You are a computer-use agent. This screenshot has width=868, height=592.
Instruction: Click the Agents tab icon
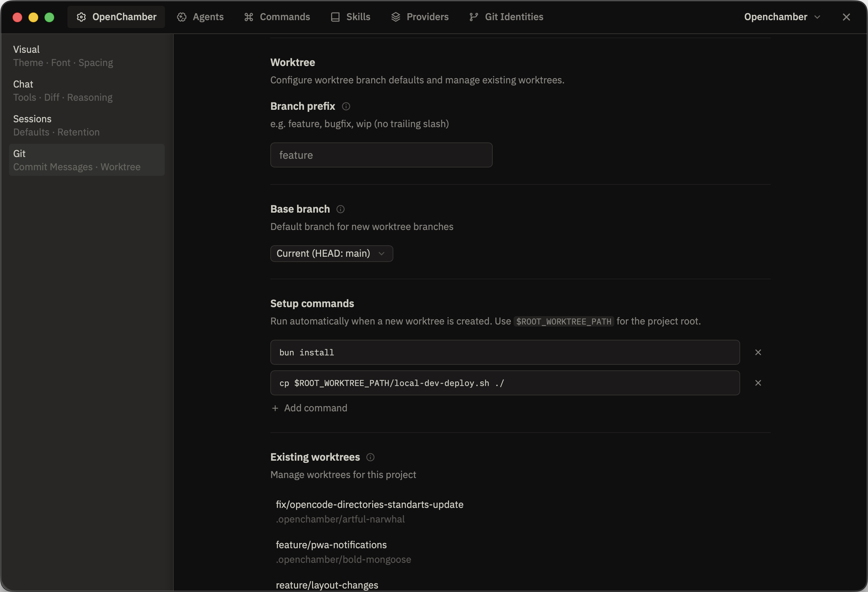point(181,17)
